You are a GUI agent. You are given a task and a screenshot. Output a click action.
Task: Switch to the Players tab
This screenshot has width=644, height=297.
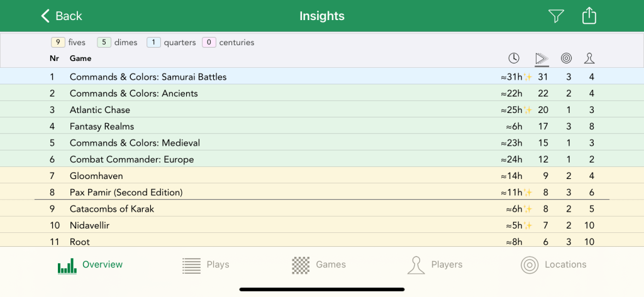click(435, 265)
